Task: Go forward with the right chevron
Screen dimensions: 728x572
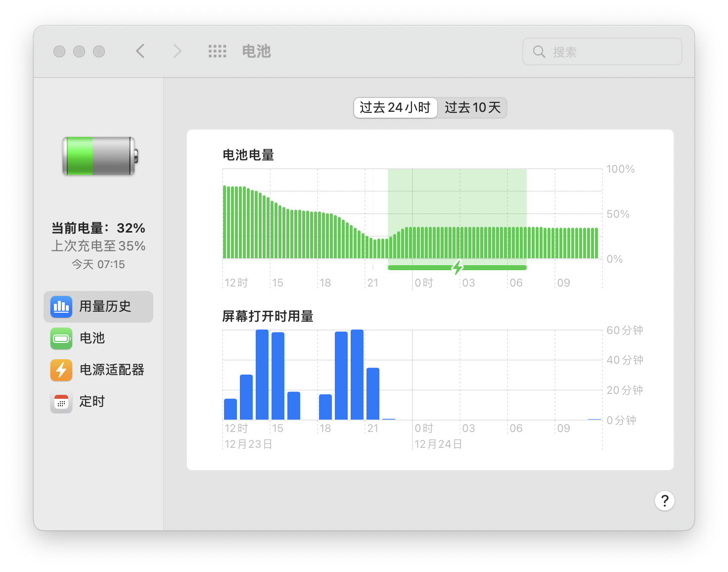Action: 177,51
